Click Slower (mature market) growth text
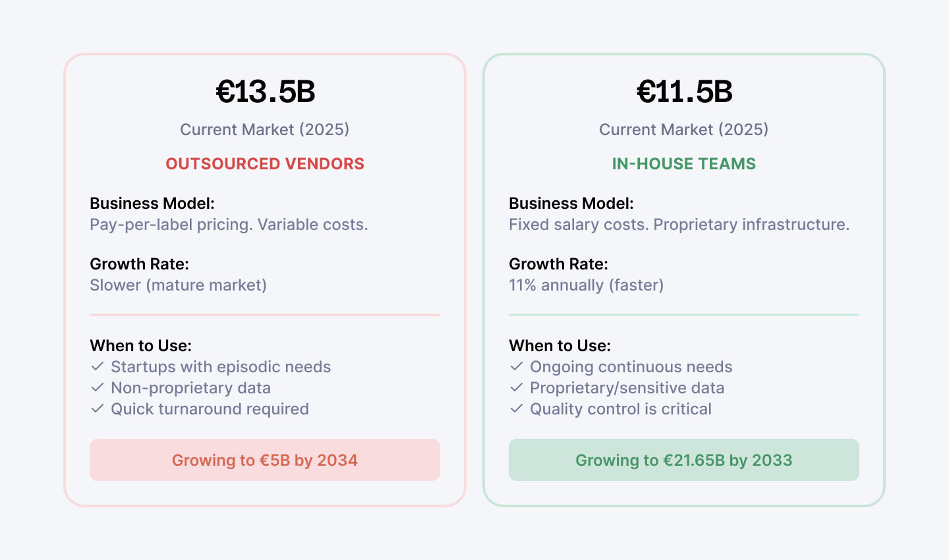This screenshot has height=560, width=949. click(178, 285)
